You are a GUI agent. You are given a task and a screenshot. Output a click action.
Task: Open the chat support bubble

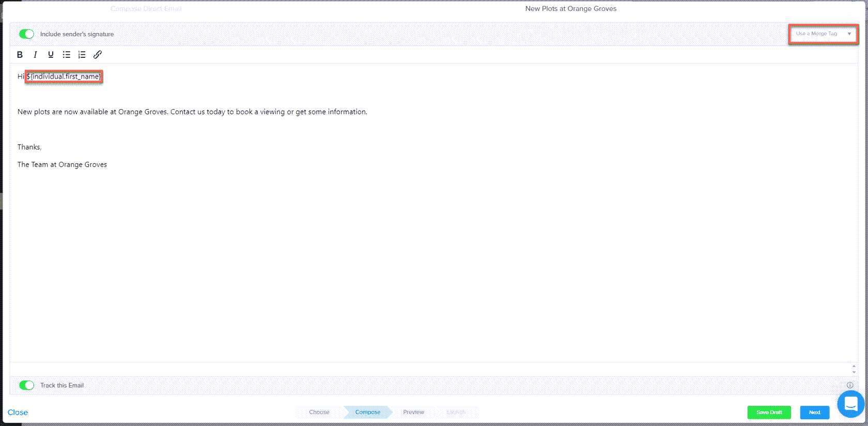click(851, 404)
